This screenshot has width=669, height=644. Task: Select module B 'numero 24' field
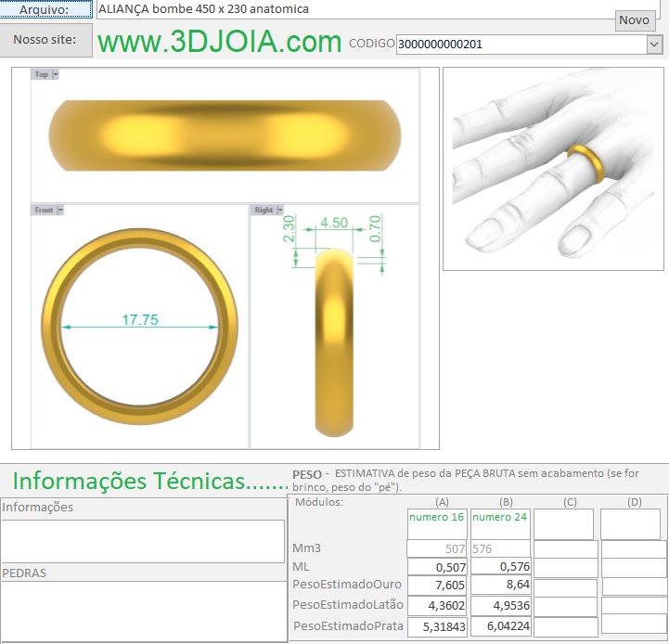500,524
